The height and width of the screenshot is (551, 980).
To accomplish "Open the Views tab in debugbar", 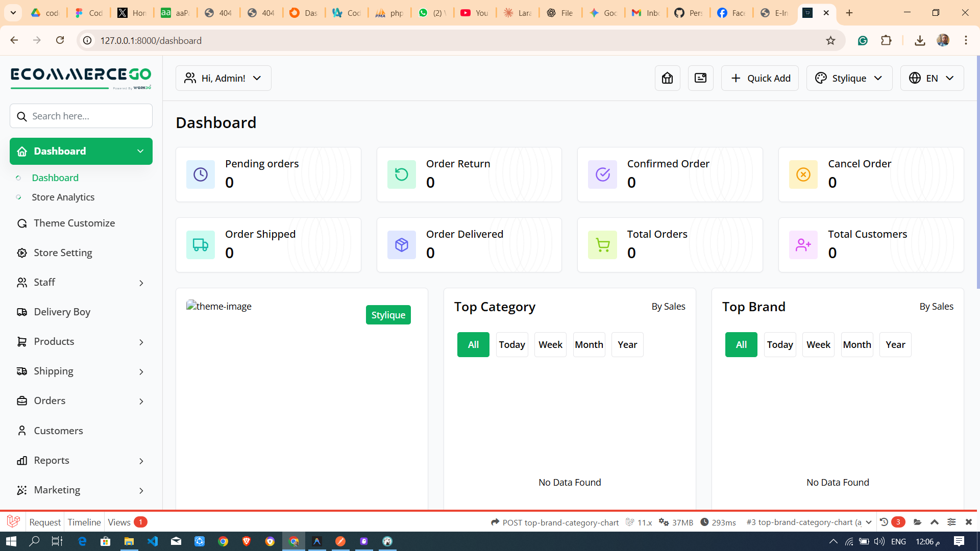I will [118, 522].
